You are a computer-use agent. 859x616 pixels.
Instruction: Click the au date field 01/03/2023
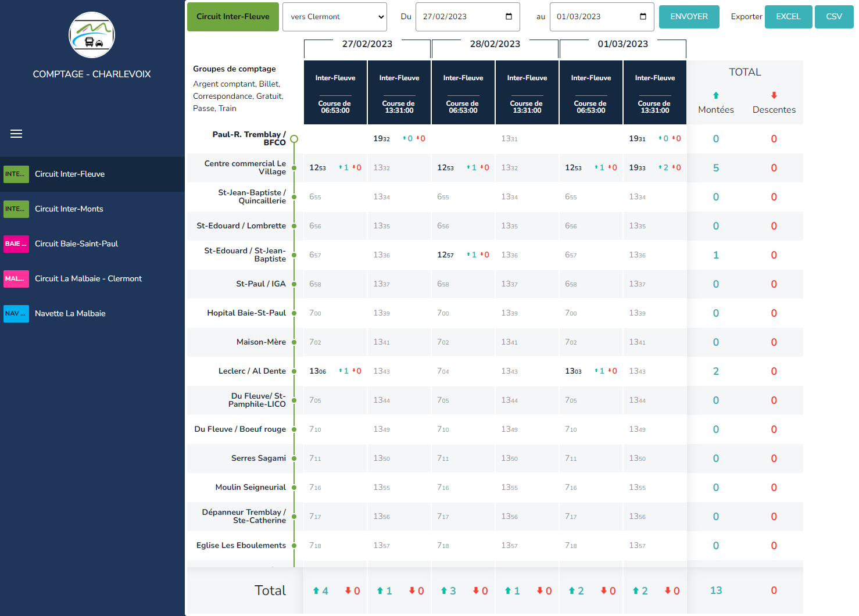point(602,17)
